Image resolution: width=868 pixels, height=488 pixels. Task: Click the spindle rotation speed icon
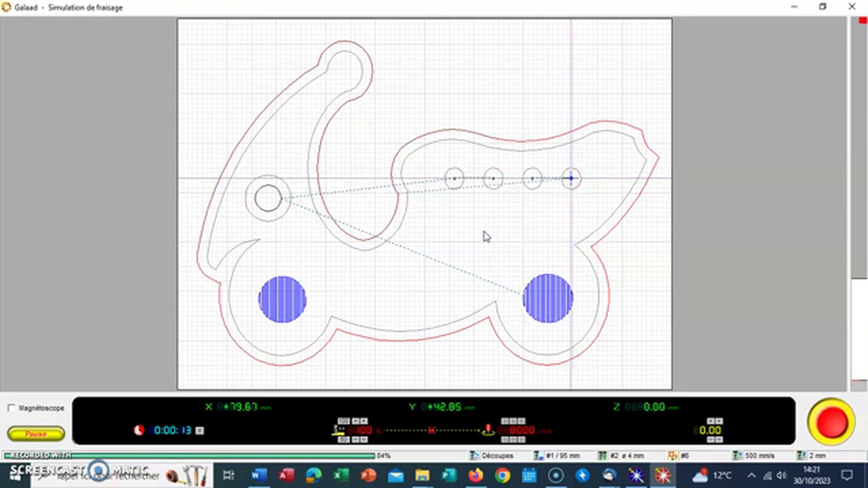488,430
